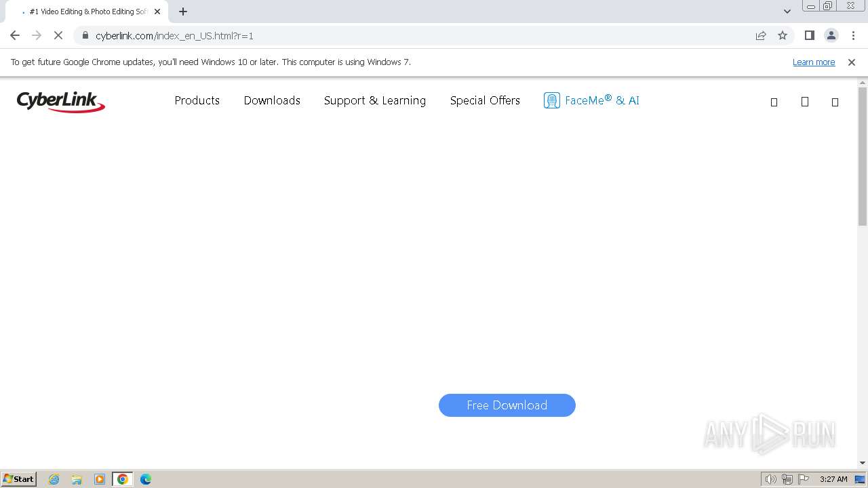The width and height of the screenshot is (868, 488).
Task: Click the FaceMe face icon
Action: click(x=552, y=100)
